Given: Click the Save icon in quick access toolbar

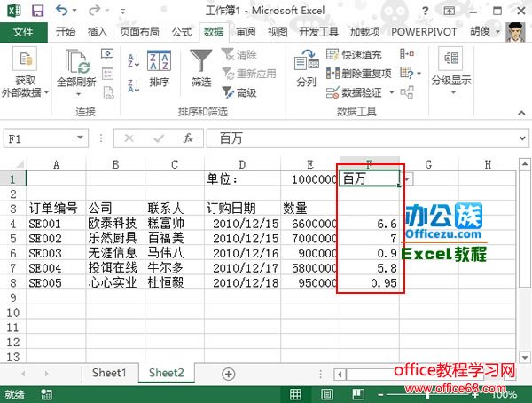Looking at the screenshot, I should click(x=37, y=11).
